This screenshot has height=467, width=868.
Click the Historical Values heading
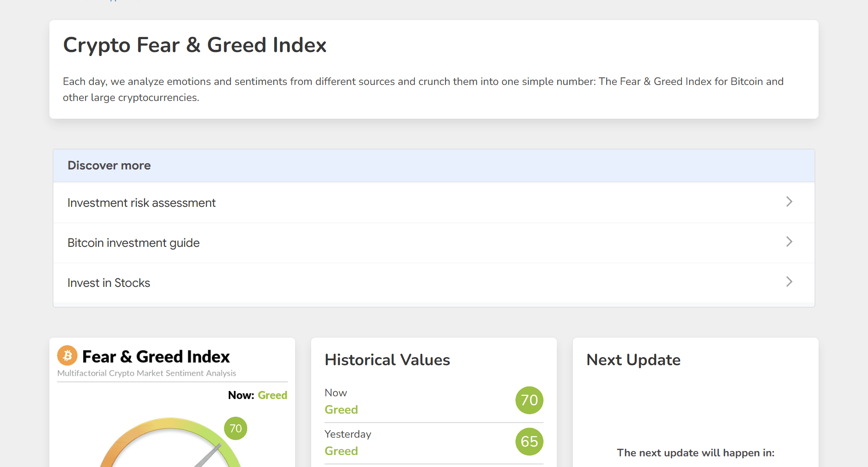pyautogui.click(x=387, y=360)
